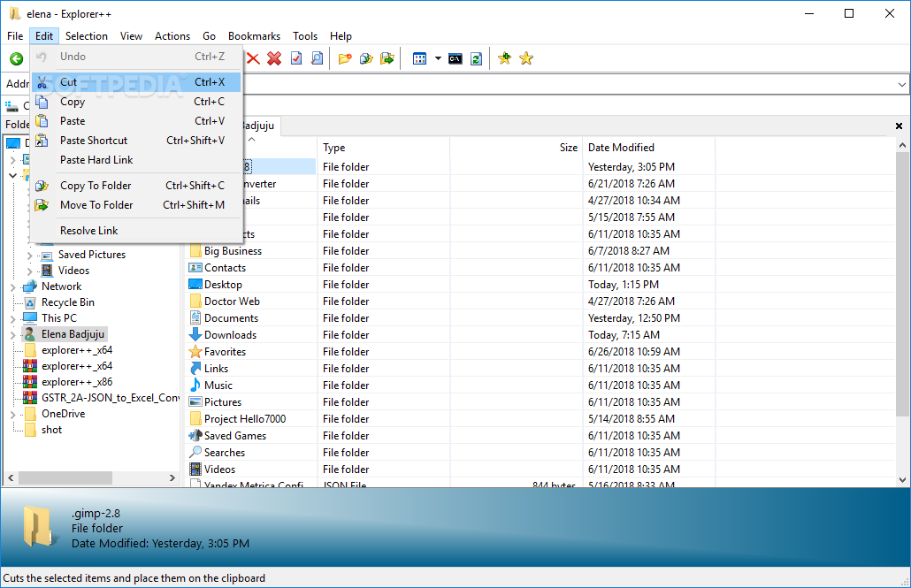Screen dimensions: 911x588
Task: Click the toolbar Move To folder icon
Action: coord(387,58)
